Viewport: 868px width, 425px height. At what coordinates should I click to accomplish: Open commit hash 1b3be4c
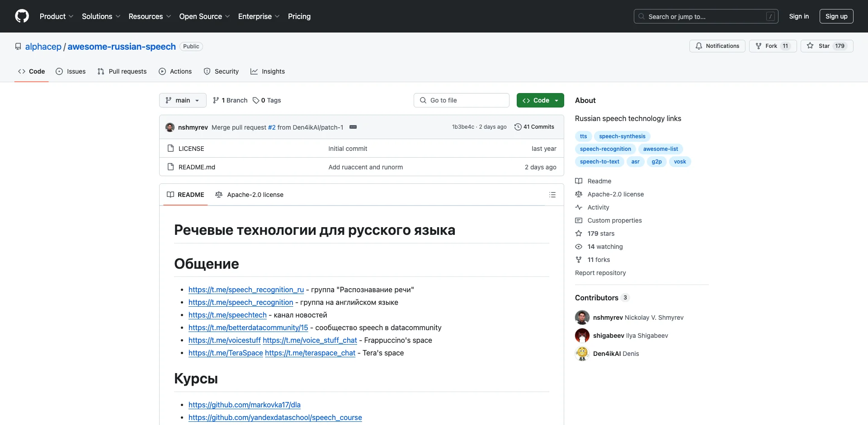point(463,127)
